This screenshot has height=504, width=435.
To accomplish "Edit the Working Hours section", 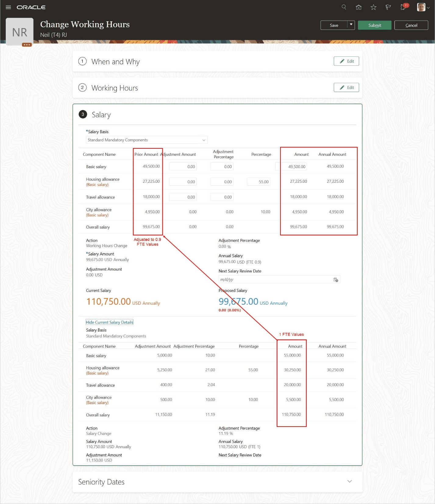I will coord(346,87).
